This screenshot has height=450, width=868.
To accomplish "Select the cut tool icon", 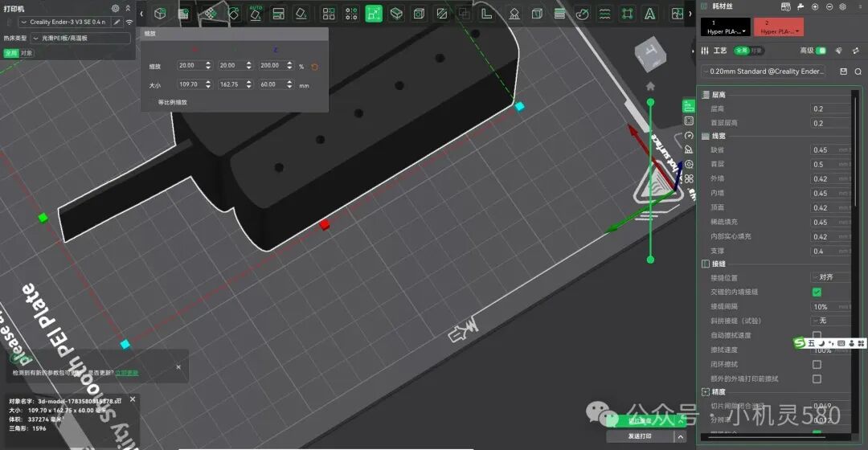I will [442, 14].
